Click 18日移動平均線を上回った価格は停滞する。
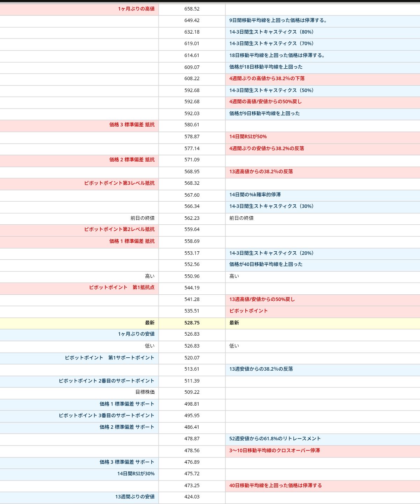The height and width of the screenshot is (504, 420). 278,55
